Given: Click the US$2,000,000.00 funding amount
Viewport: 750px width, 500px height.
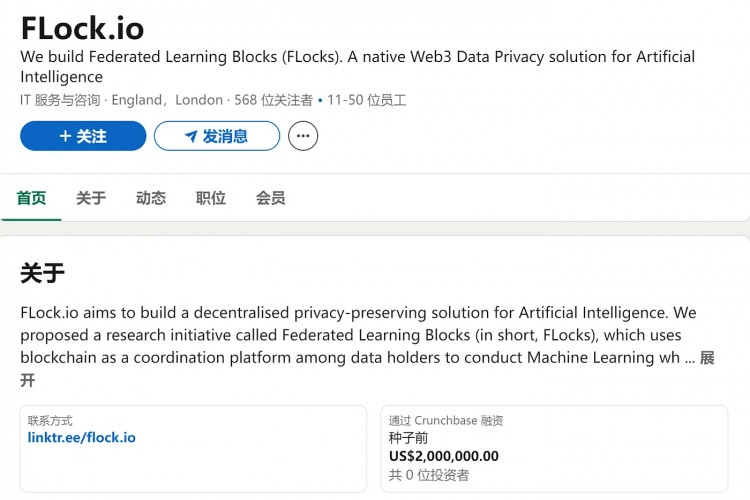Looking at the screenshot, I should 443,456.
